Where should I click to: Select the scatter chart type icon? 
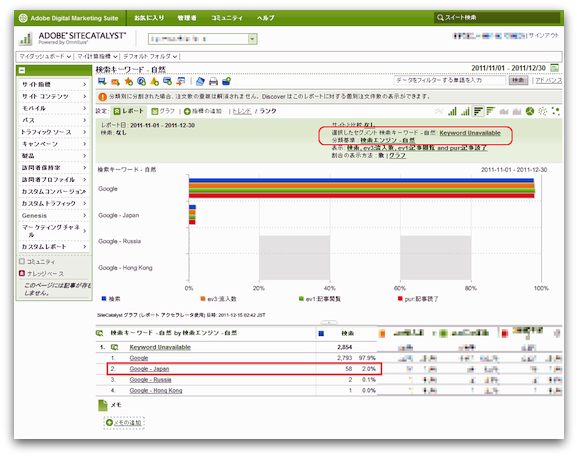click(543, 111)
